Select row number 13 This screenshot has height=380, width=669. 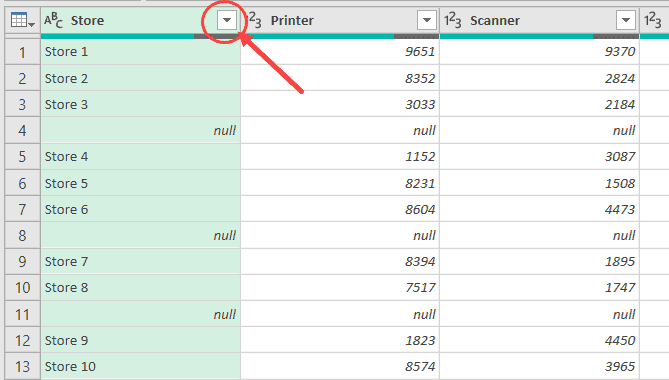point(23,366)
